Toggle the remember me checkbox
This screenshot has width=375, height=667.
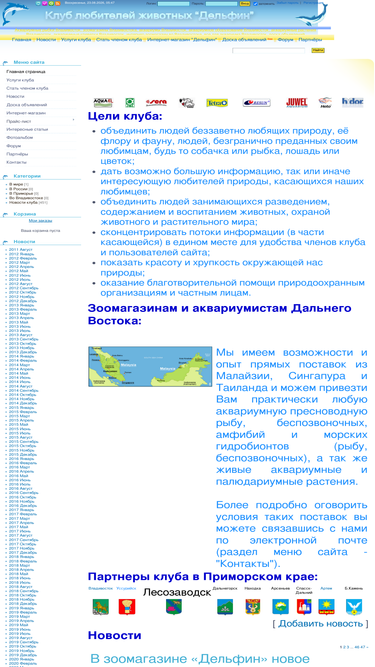(256, 3)
